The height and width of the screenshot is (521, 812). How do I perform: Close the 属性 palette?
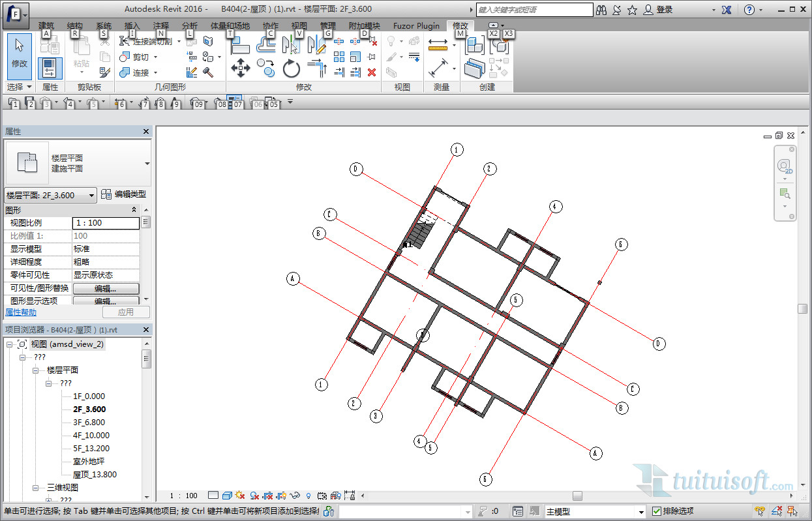pyautogui.click(x=146, y=132)
